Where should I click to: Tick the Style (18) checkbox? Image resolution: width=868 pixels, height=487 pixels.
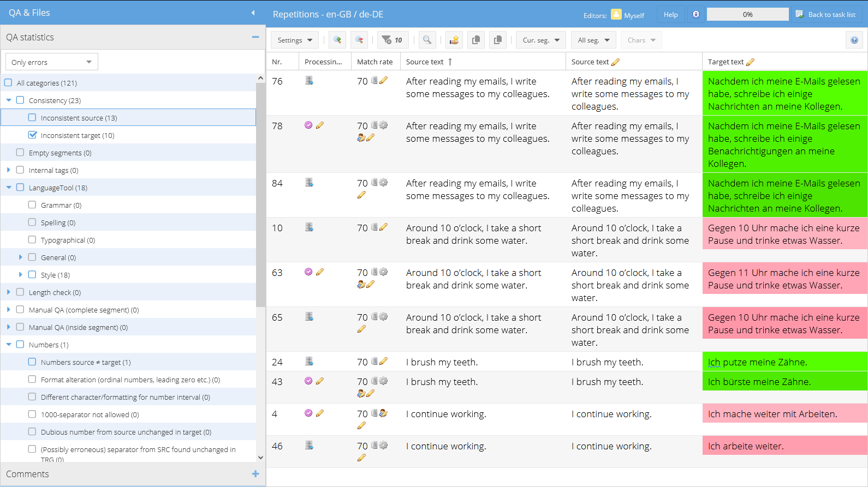(32, 274)
